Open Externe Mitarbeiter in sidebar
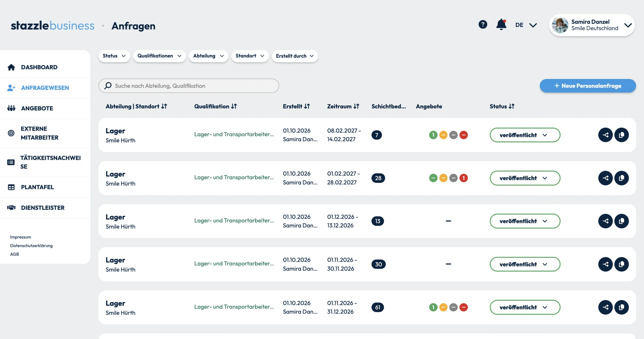Screen dimensions: 644x339 [45, 133]
